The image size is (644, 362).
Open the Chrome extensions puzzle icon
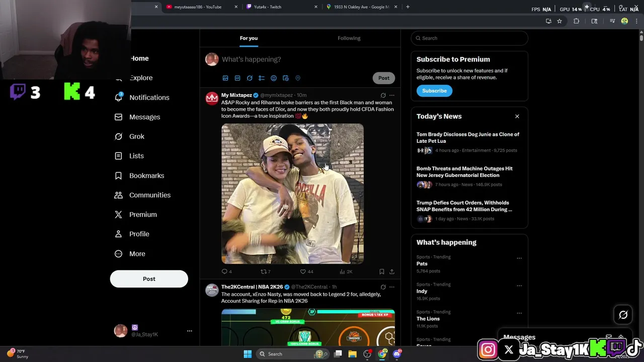click(x=577, y=21)
